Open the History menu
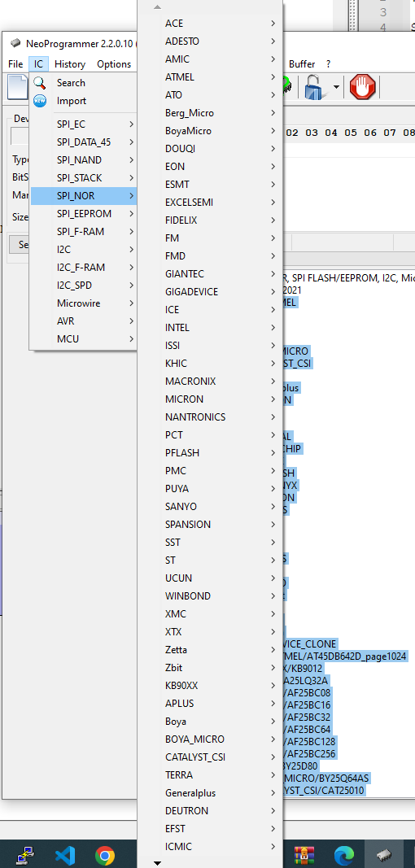Screen dimensions: 415x868 70,64
